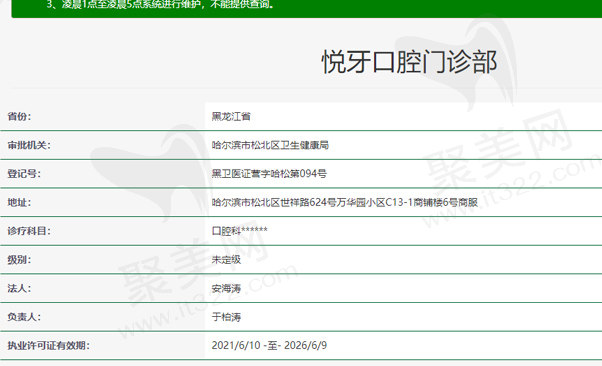Select the value 未定级

point(226,260)
